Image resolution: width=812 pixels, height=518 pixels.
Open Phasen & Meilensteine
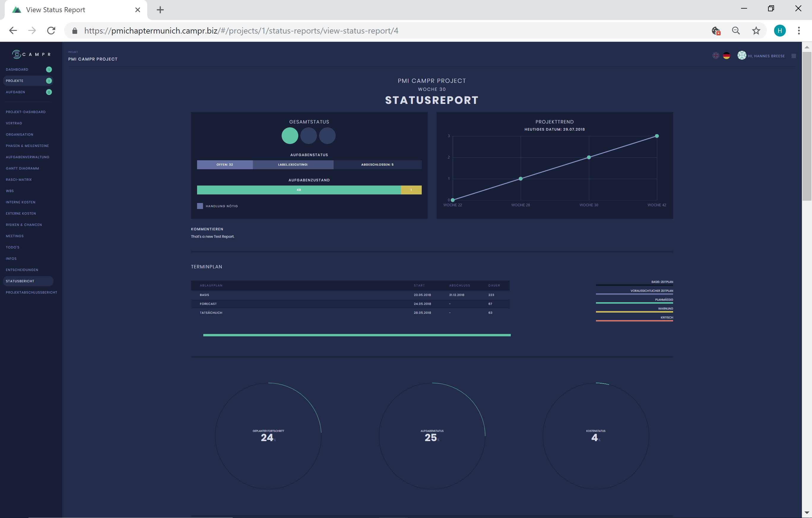pos(27,146)
